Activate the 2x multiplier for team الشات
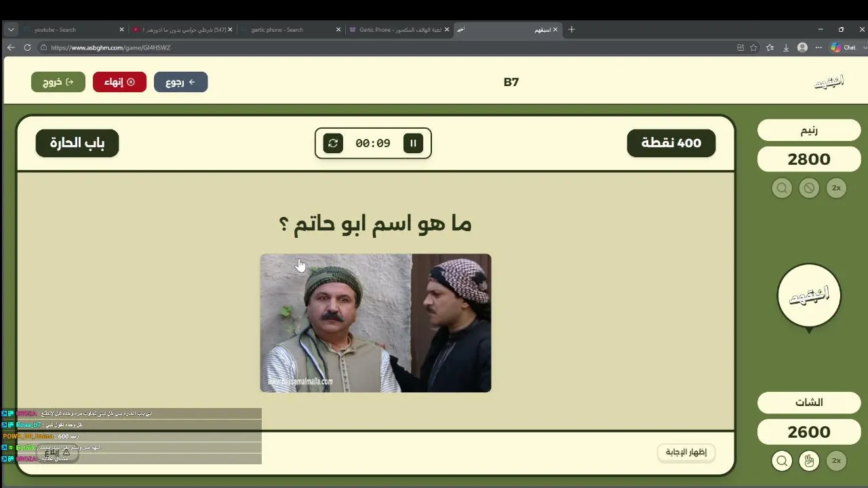 tap(836, 461)
